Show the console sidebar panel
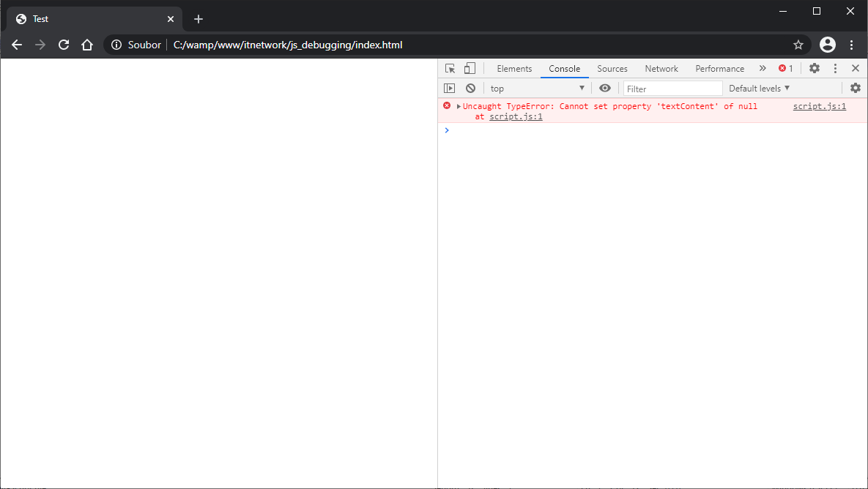The width and height of the screenshot is (868, 489). pos(450,88)
